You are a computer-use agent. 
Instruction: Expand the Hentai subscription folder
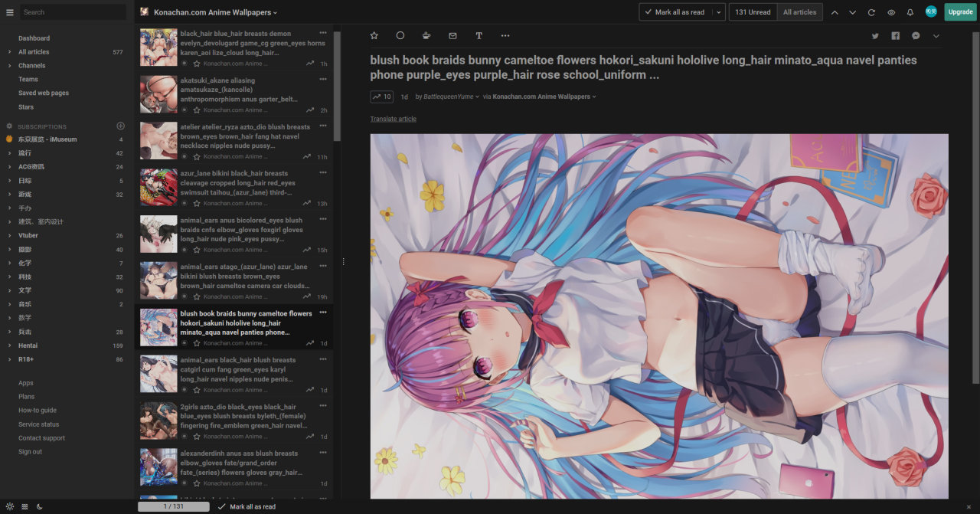point(9,345)
